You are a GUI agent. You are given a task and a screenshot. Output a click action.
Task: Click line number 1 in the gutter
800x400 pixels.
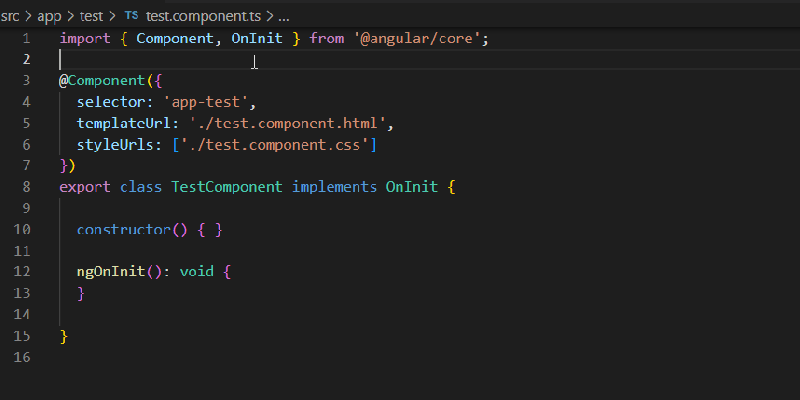click(x=26, y=39)
